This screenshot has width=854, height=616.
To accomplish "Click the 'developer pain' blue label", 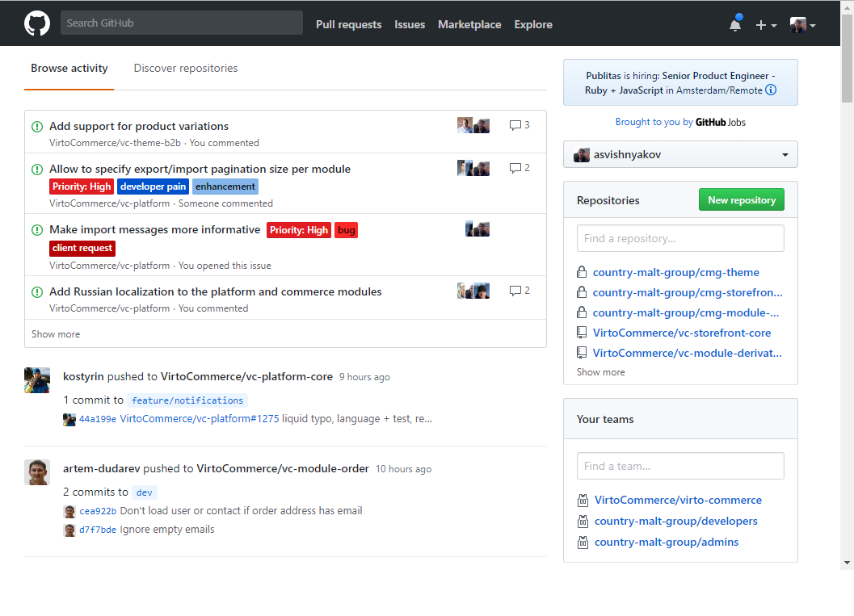I will coord(153,186).
